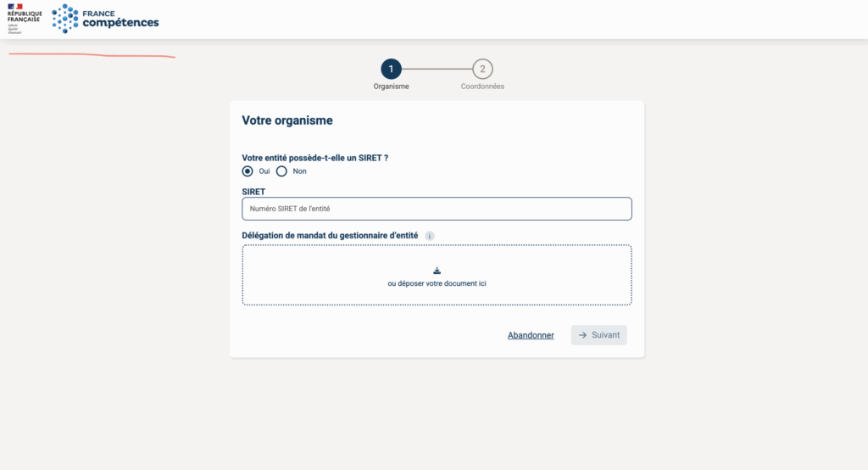Open the info tooltip beside Délégation de mandat
868x470 pixels.
(x=430, y=236)
